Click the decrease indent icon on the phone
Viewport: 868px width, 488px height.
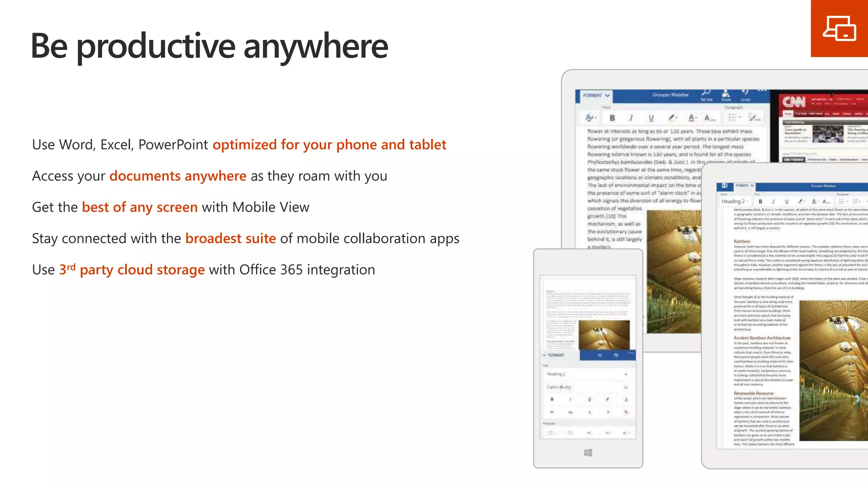589,433
